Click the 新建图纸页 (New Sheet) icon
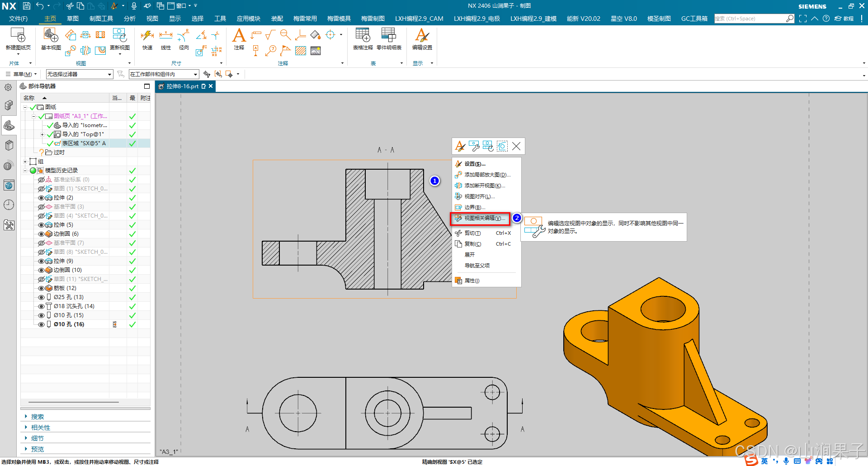Viewport: 868px width, 466px height. coord(18,35)
